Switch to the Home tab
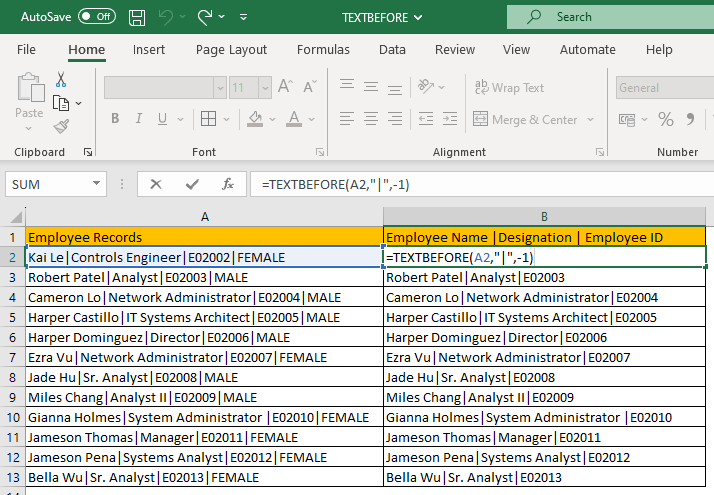The height and width of the screenshot is (495, 714). coord(87,49)
